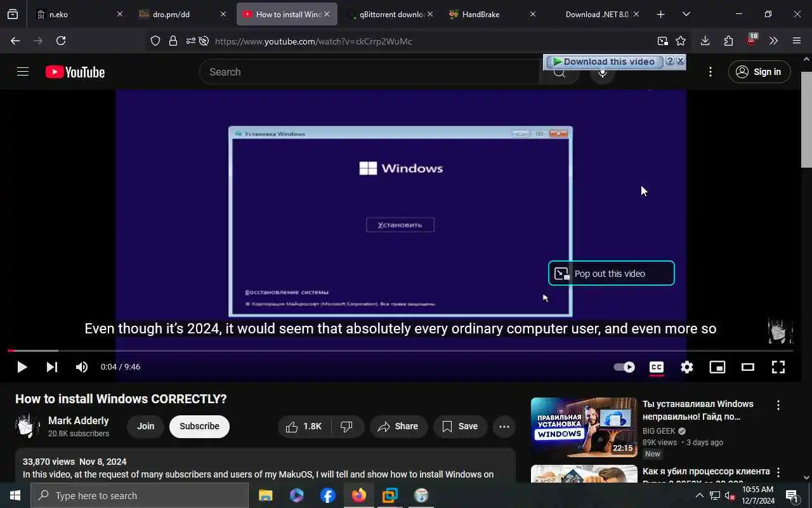This screenshot has width=812, height=508.
Task: Show more toolbar tools chevron
Action: pyautogui.click(x=773, y=41)
